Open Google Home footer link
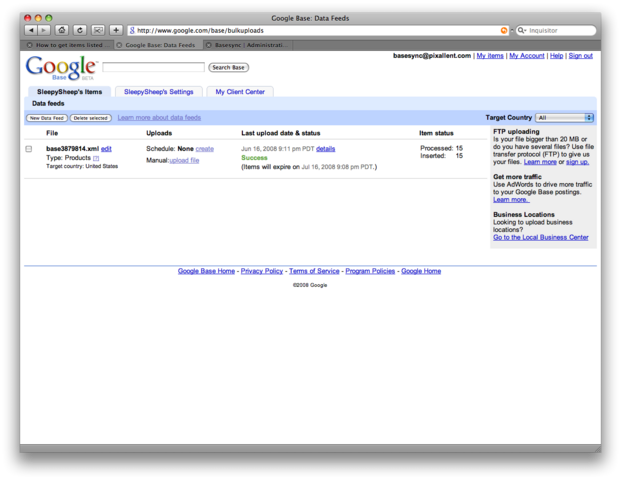 point(421,271)
